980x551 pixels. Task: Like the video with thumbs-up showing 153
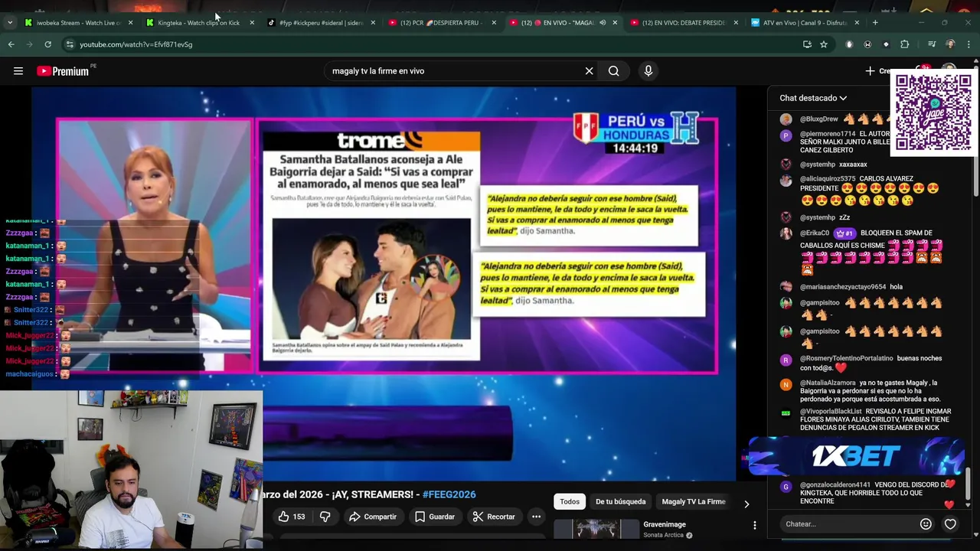[292, 517]
